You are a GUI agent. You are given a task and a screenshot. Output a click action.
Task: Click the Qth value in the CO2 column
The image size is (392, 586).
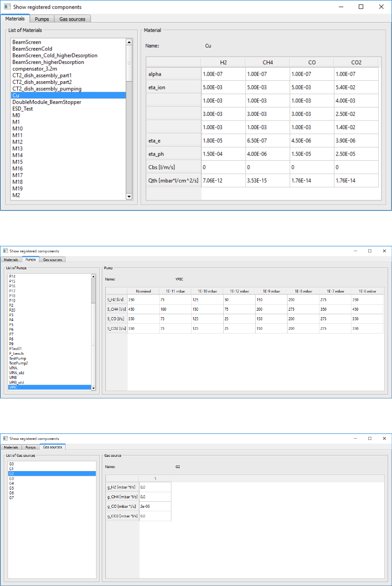(x=356, y=181)
